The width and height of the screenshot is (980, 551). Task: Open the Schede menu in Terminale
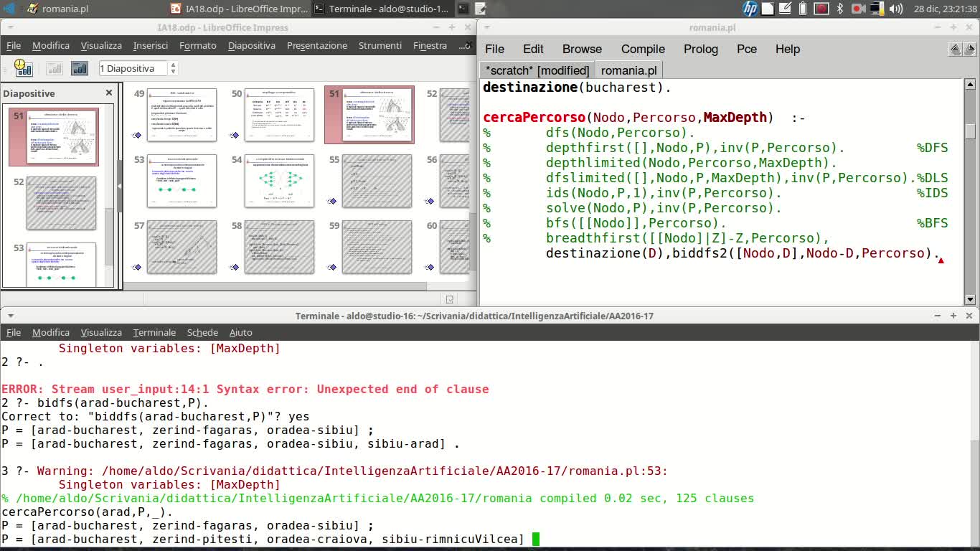click(202, 332)
